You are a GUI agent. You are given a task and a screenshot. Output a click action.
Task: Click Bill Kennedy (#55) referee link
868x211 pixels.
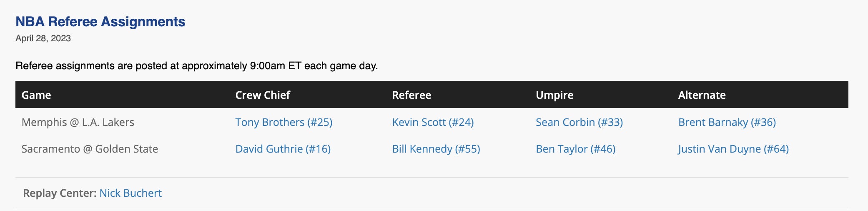tap(436, 149)
